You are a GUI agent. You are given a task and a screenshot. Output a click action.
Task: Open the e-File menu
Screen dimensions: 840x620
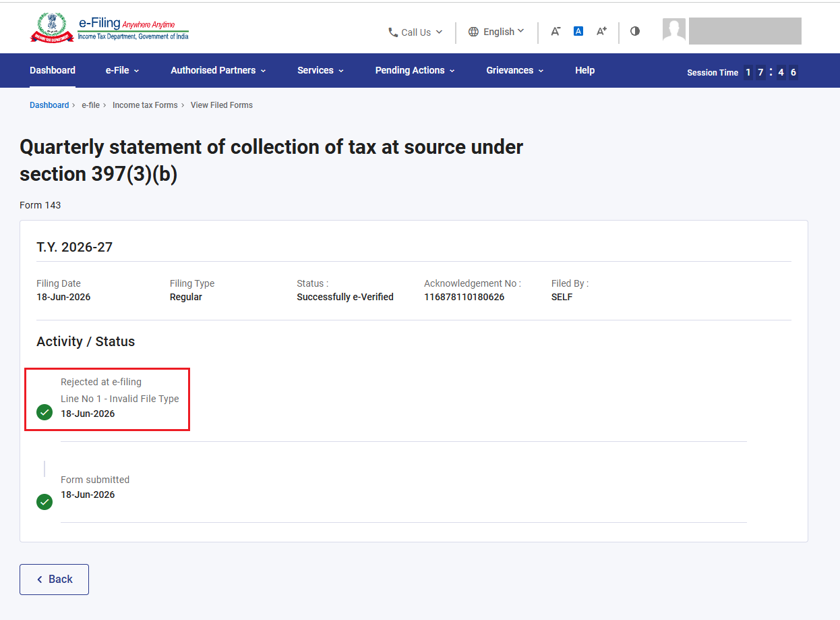pos(122,70)
